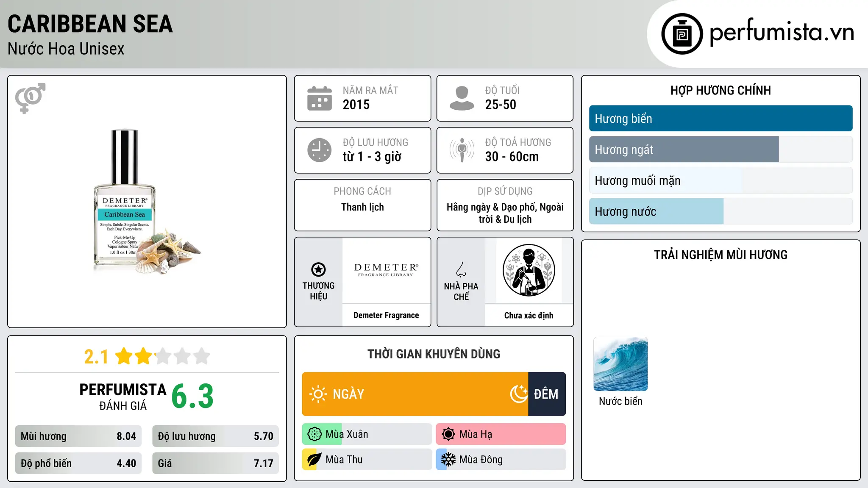868x488 pixels.
Task: Click the leaf icon for Mùa Thu
Action: coord(314,460)
